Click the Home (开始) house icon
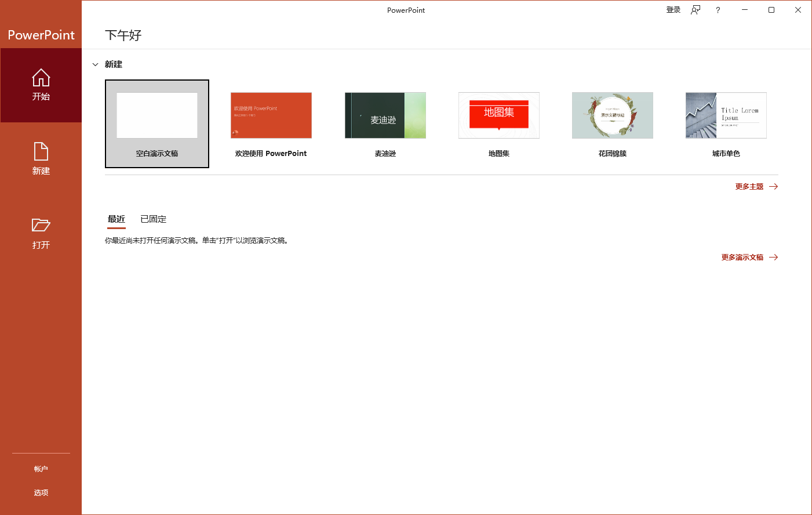The image size is (812, 515). (x=41, y=78)
